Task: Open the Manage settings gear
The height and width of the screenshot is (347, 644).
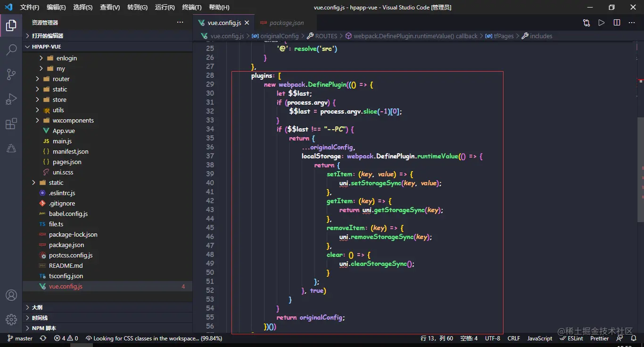Action: point(11,319)
